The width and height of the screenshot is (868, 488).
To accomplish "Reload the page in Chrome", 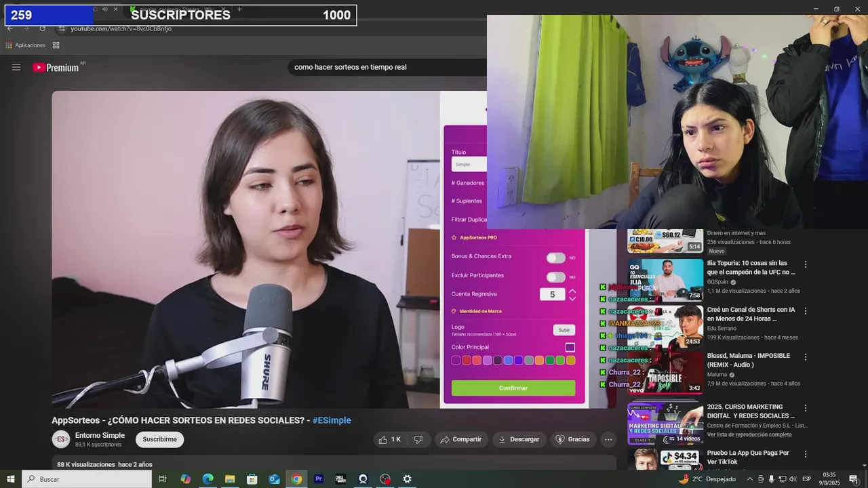I will click(42, 28).
